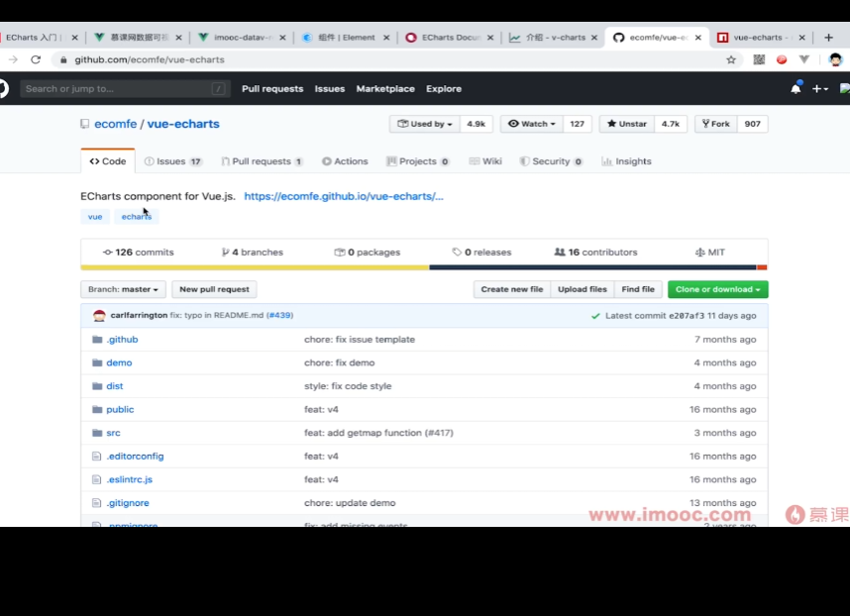
Task: Click the vue topic tag
Action: tap(95, 217)
